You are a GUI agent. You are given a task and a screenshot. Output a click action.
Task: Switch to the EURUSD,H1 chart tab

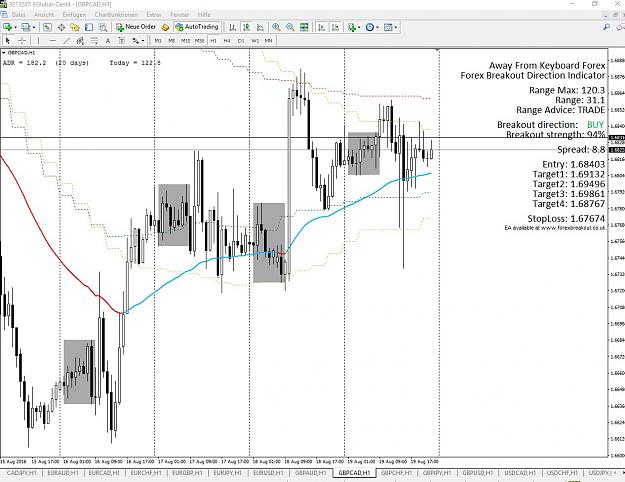point(268,473)
